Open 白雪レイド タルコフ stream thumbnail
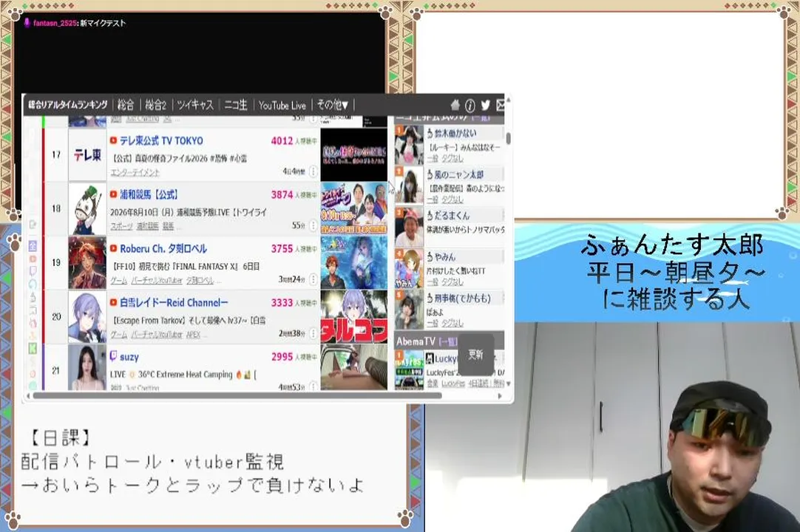Screen dimensions: 800x532 click(353, 316)
